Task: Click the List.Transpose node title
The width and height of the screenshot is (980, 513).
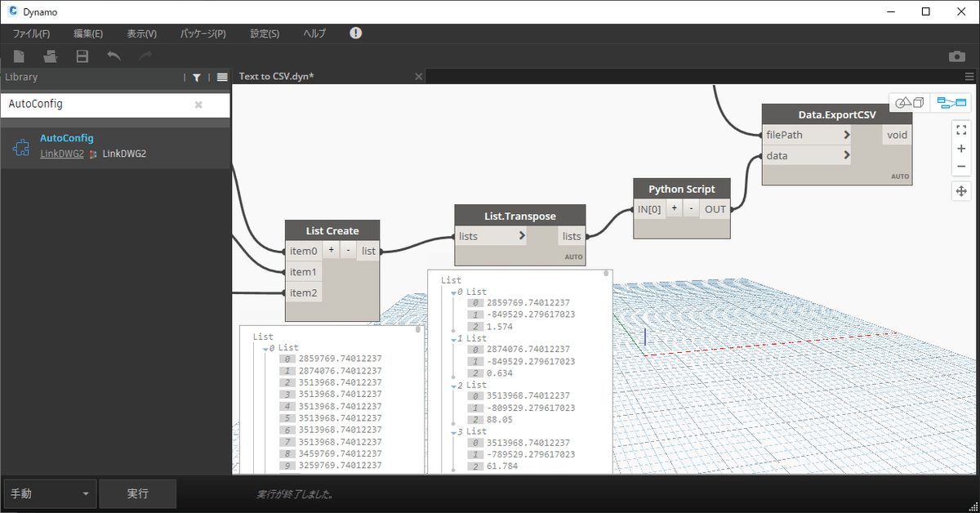Action: (520, 216)
